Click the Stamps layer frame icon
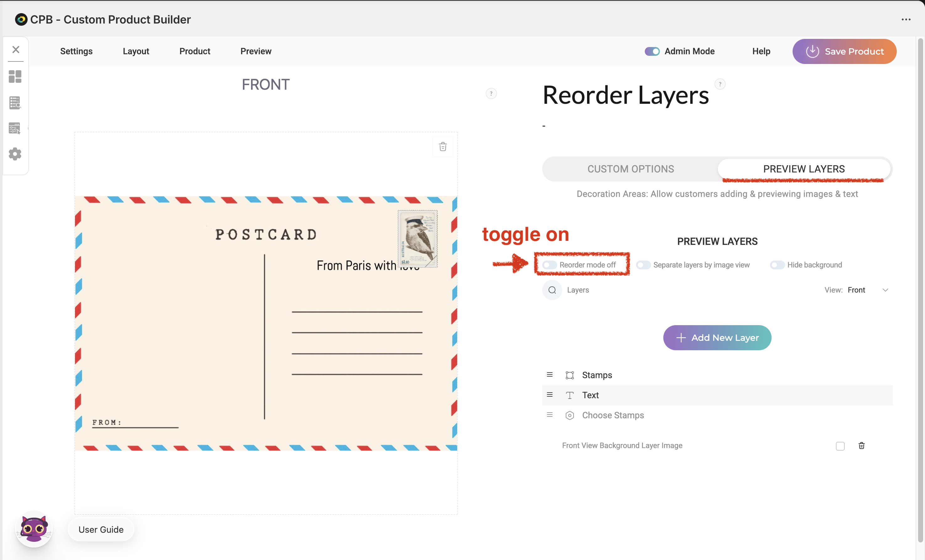The image size is (925, 560). coord(569,375)
